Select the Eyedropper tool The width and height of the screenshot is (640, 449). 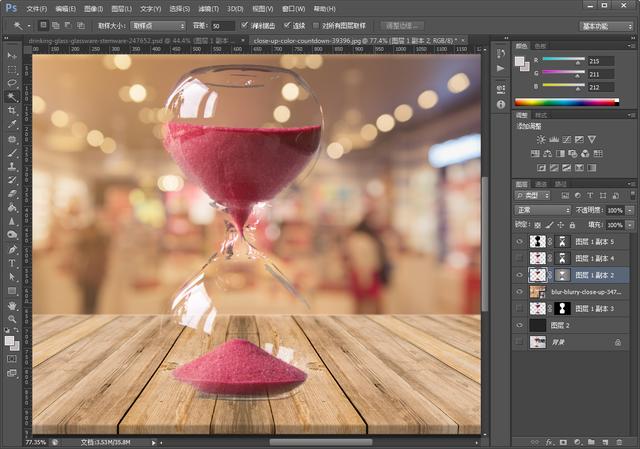12,124
